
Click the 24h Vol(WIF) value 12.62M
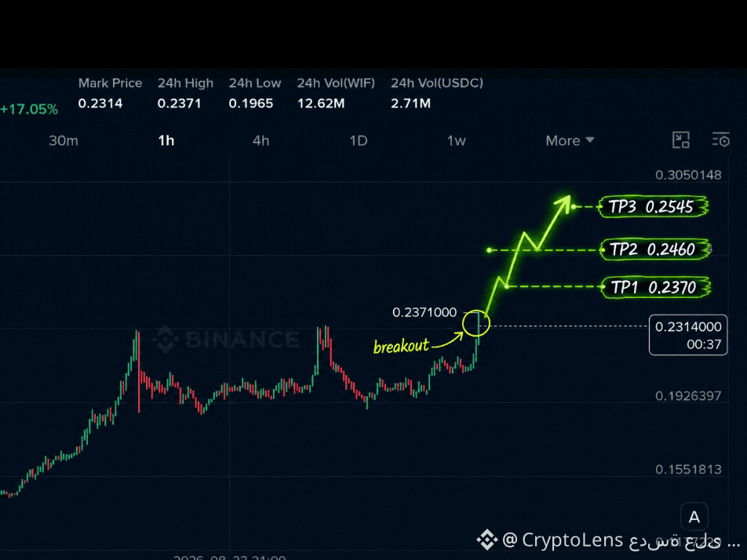tap(321, 104)
